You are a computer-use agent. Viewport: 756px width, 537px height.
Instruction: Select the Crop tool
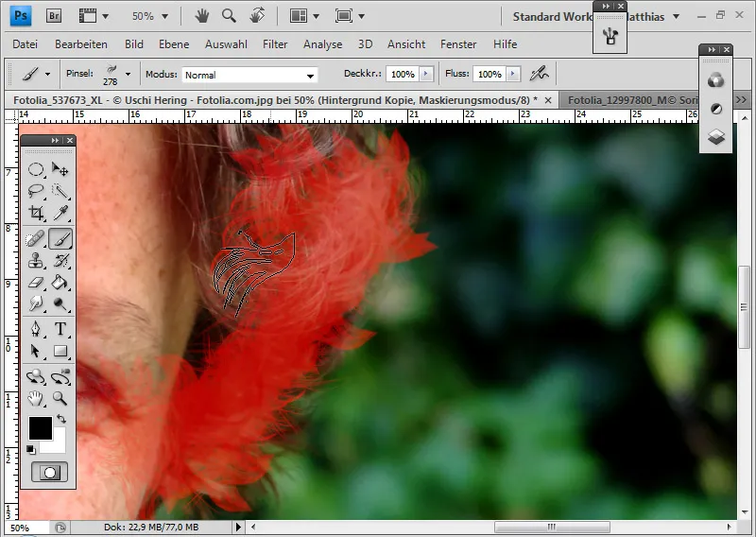[36, 213]
